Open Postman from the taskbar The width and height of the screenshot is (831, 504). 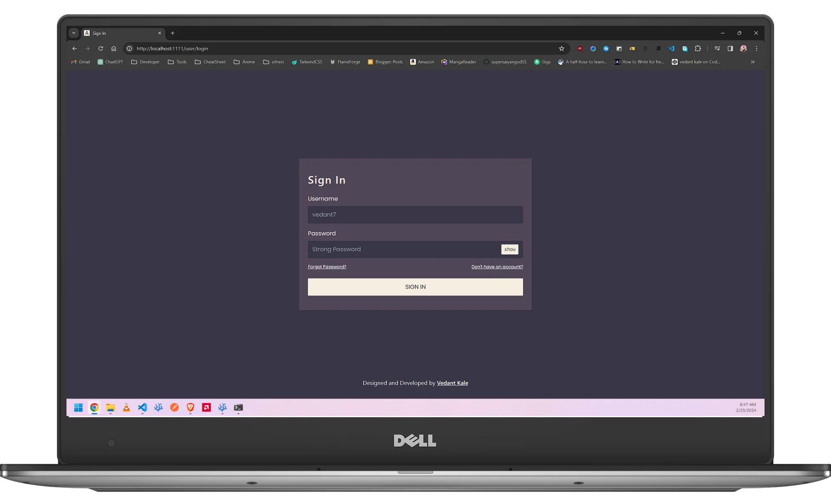tap(175, 408)
